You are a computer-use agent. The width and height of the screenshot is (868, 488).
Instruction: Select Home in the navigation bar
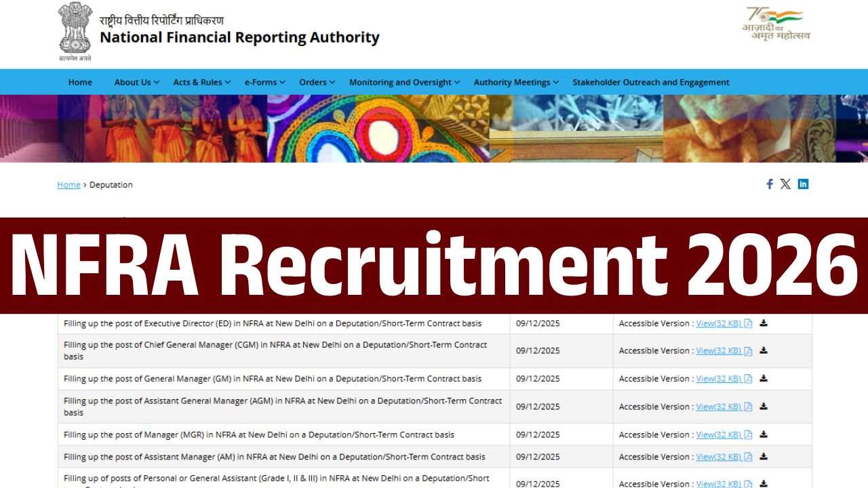coord(80,82)
